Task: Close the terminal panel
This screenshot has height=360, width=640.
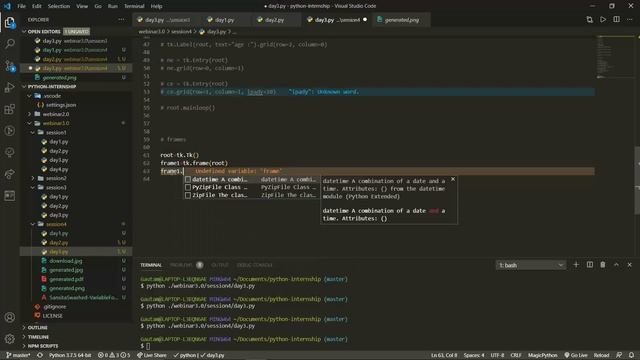Action: [629, 265]
